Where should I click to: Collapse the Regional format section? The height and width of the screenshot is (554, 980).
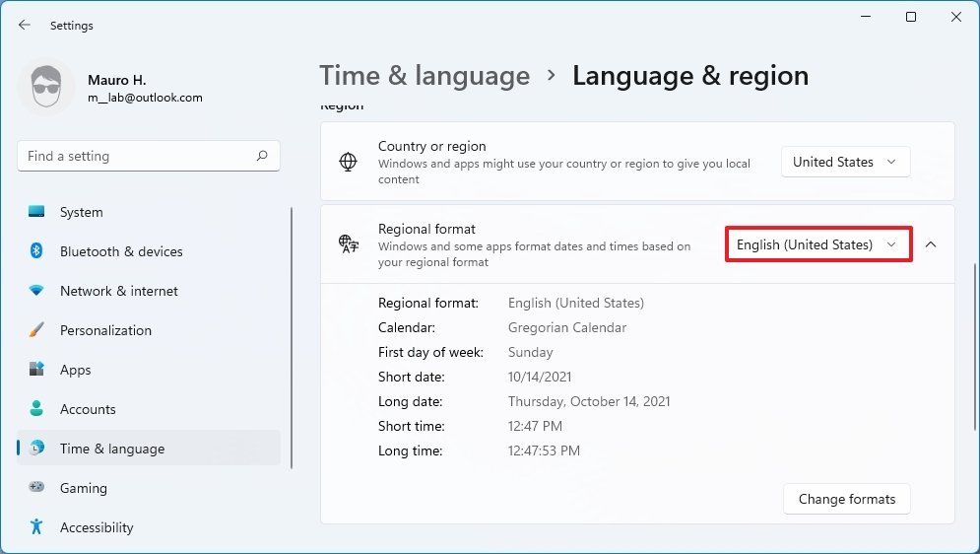coord(931,244)
